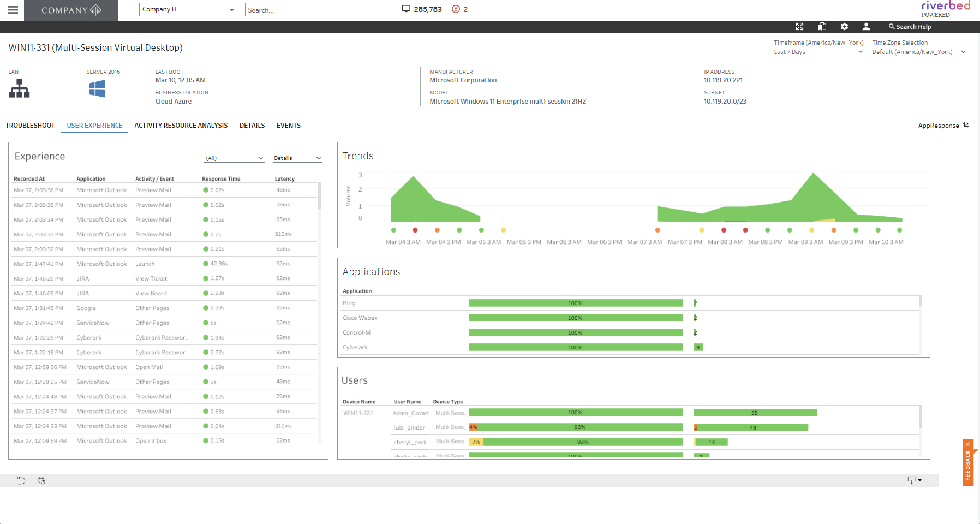Select the User Experience tab
980x524 pixels.
94,126
